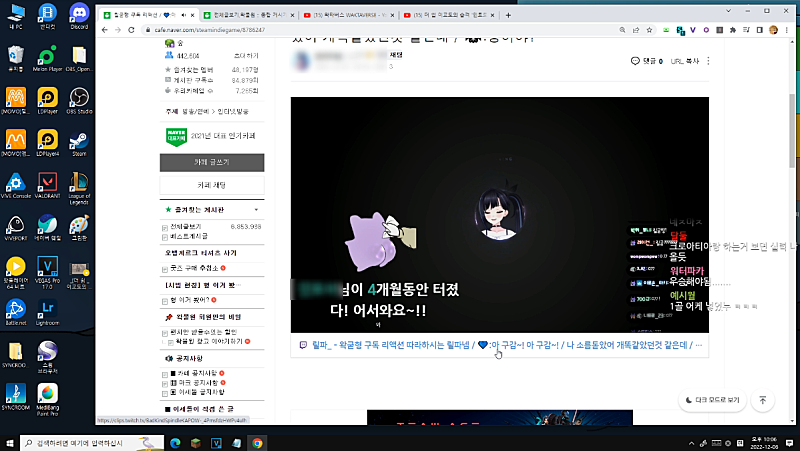
Task: Open a new Chrome tab
Action: (x=508, y=15)
